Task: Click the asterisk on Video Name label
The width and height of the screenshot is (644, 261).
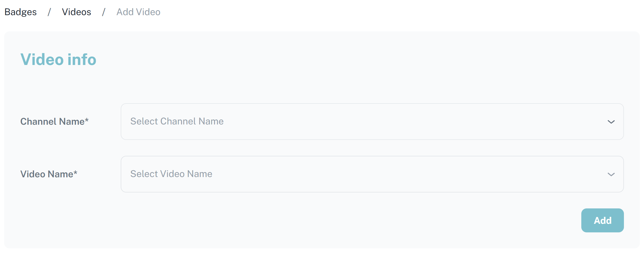Action: click(x=75, y=173)
